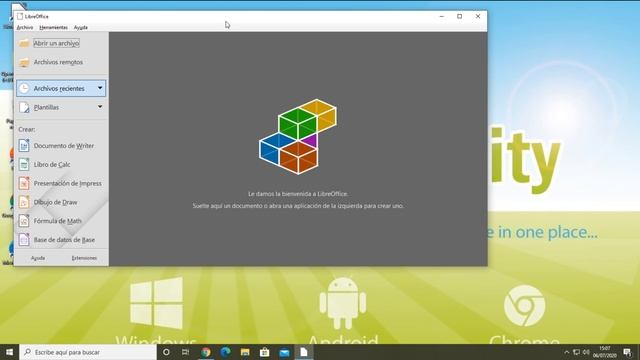
Task: Click the Abrir un archivo folder icon
Action: click(x=24, y=43)
